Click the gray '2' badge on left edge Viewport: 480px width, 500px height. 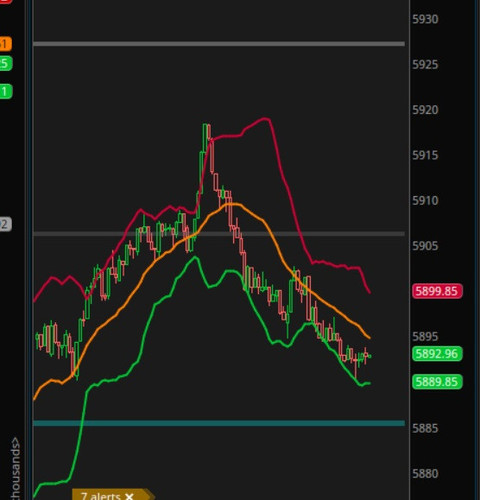[x=5, y=224]
